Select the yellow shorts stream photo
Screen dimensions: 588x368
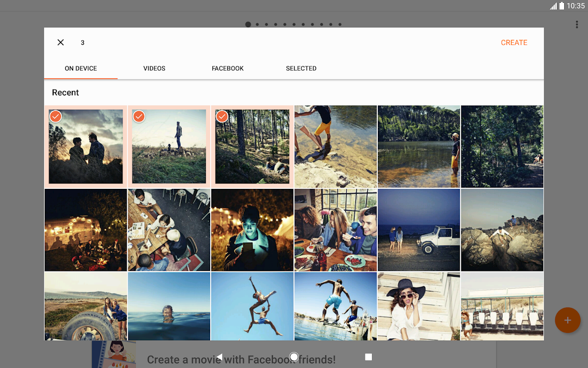[335, 146]
